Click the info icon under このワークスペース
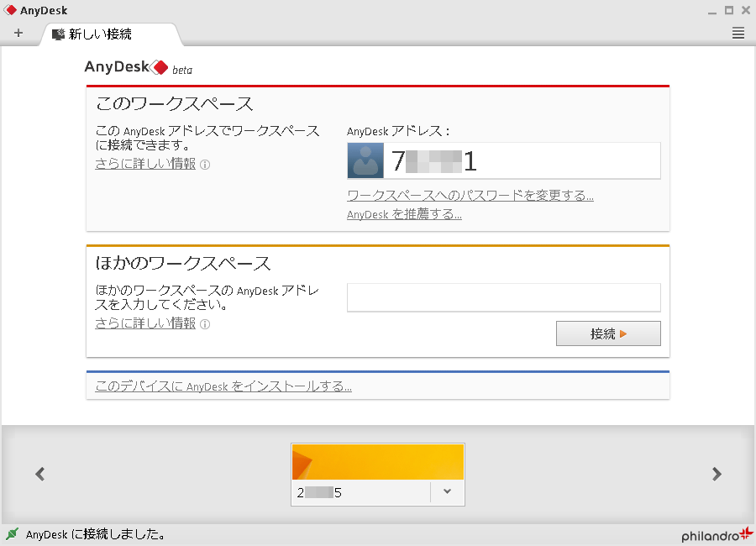Image resolution: width=756 pixels, height=546 pixels. point(205,165)
